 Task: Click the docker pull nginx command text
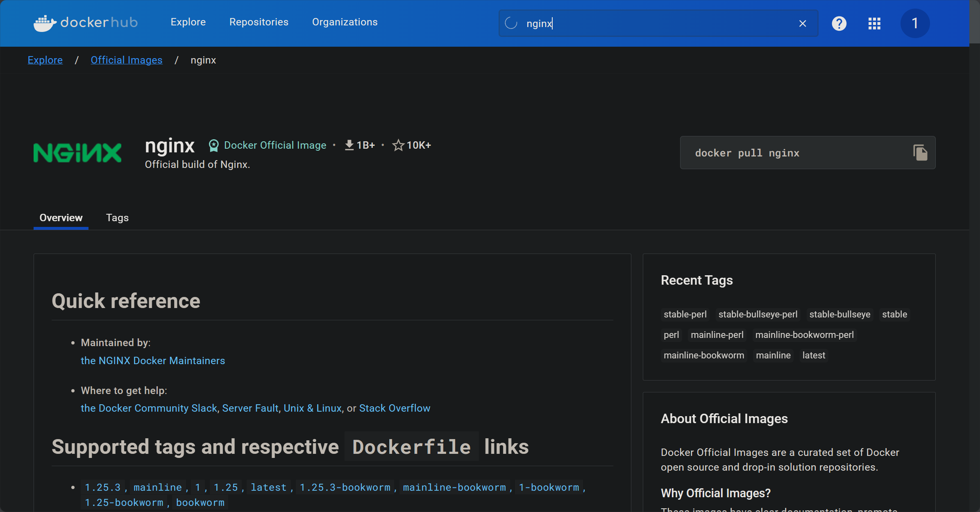[747, 153]
